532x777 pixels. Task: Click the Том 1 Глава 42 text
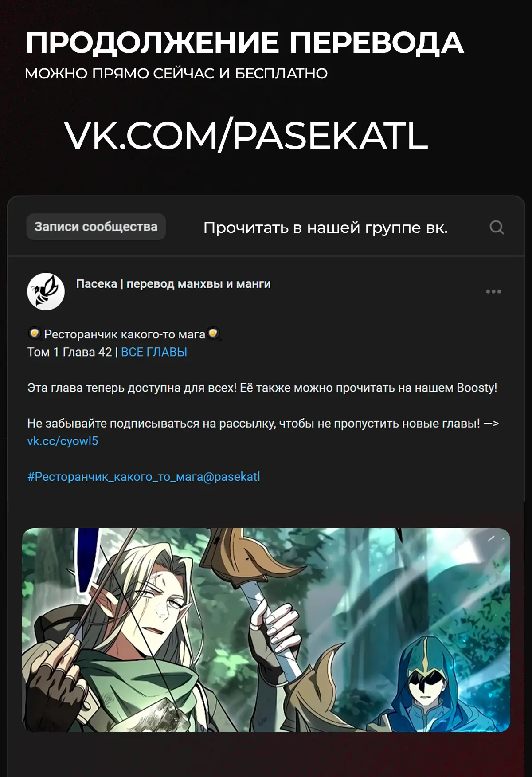click(70, 352)
